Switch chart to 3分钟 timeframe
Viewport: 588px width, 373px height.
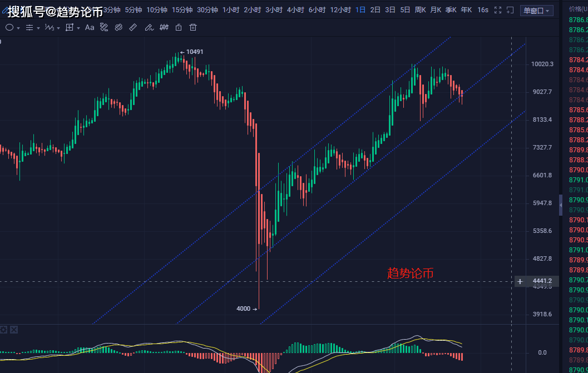coord(112,10)
